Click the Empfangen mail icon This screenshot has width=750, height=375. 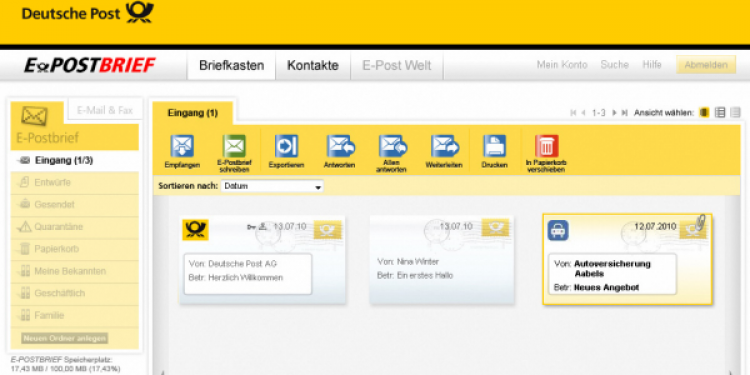tap(182, 146)
